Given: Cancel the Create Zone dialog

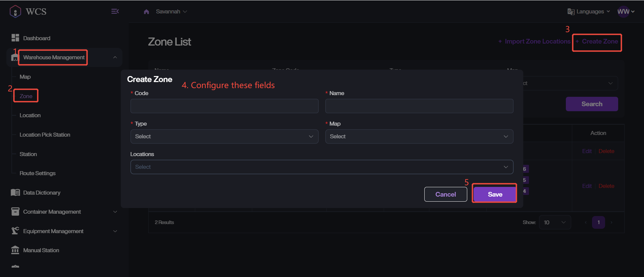Looking at the screenshot, I should [445, 194].
